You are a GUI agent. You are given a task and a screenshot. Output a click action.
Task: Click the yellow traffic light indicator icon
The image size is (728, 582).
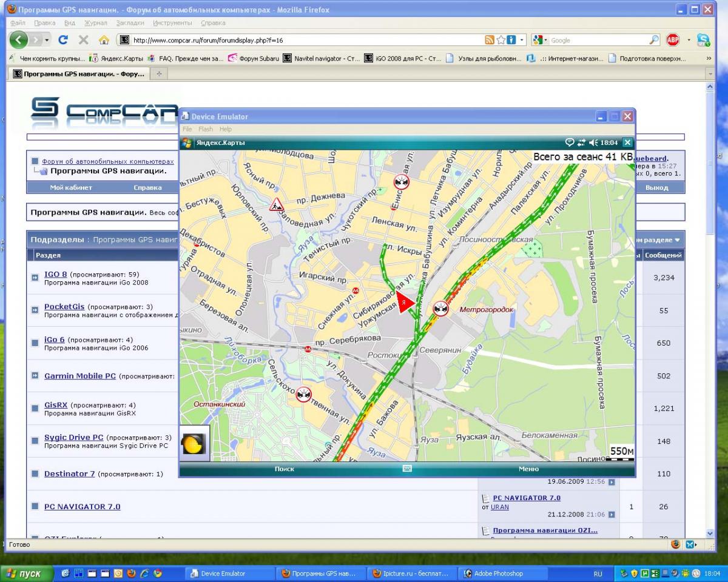point(194,444)
